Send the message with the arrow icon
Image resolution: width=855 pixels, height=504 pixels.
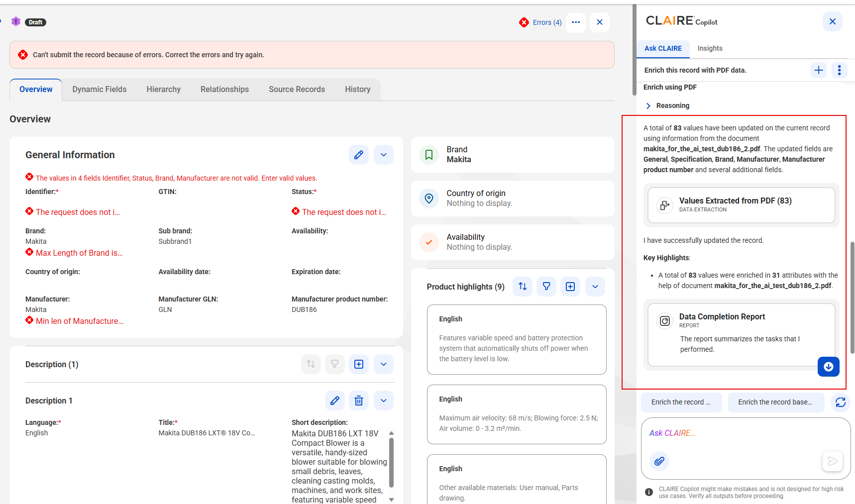[x=833, y=461]
